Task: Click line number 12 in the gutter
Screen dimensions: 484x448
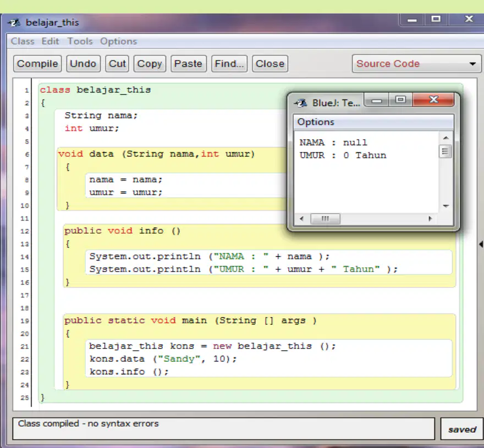Action: click(25, 231)
